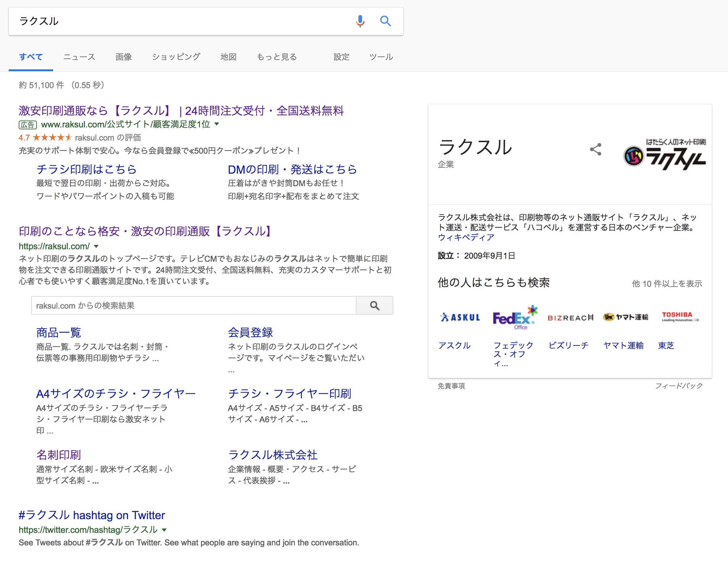
Task: Click the ヤマト運輸 logo thumbnail
Action: 626,317
